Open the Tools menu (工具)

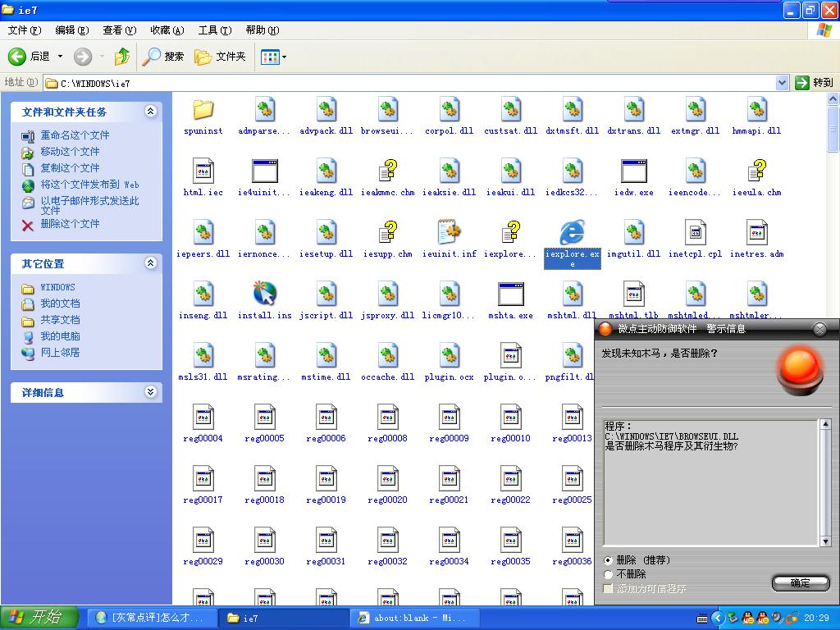[215, 30]
